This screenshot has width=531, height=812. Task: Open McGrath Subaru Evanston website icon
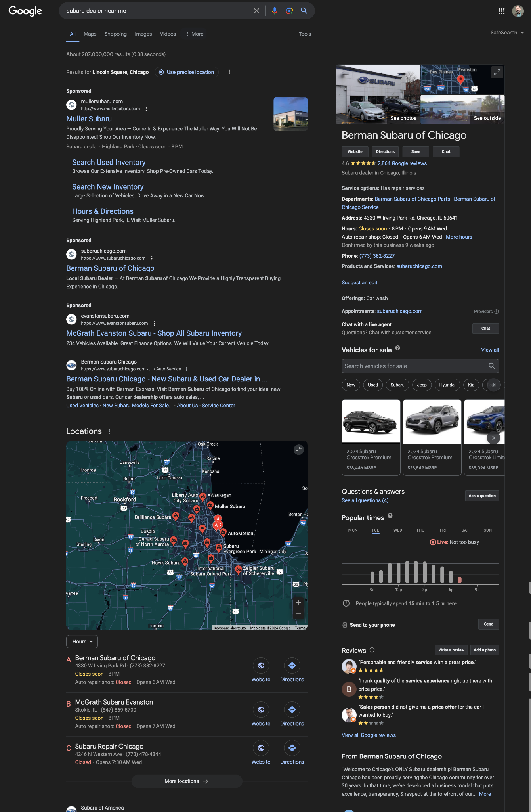(x=261, y=710)
